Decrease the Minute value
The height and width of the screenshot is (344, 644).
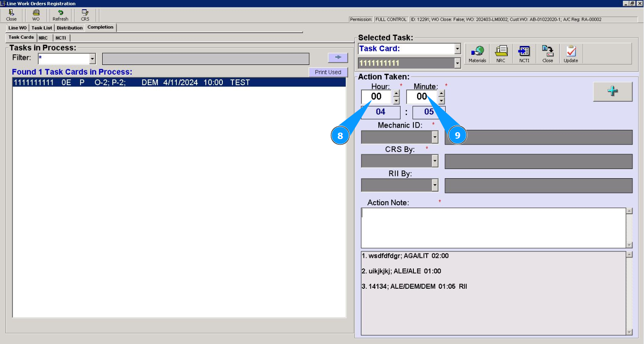pyautogui.click(x=441, y=100)
